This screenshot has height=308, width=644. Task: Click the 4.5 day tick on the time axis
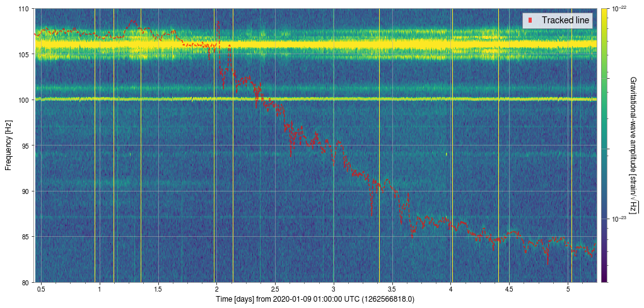pyautogui.click(x=510, y=289)
